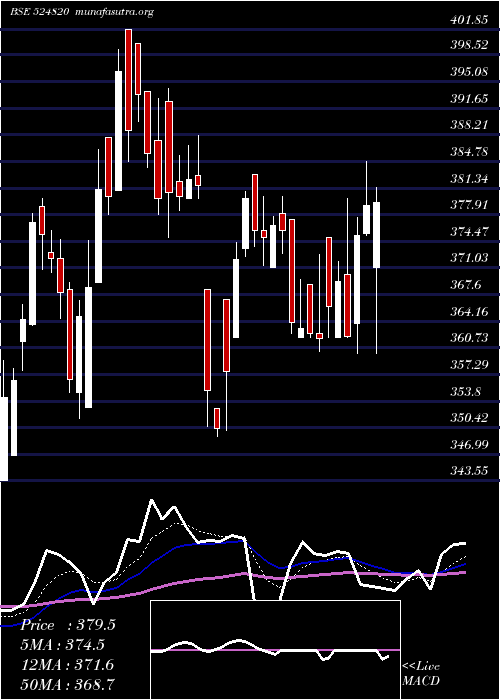The width and height of the screenshot is (500, 700).
Task: Click the 367.6 price axis label
Action: tap(466, 285)
